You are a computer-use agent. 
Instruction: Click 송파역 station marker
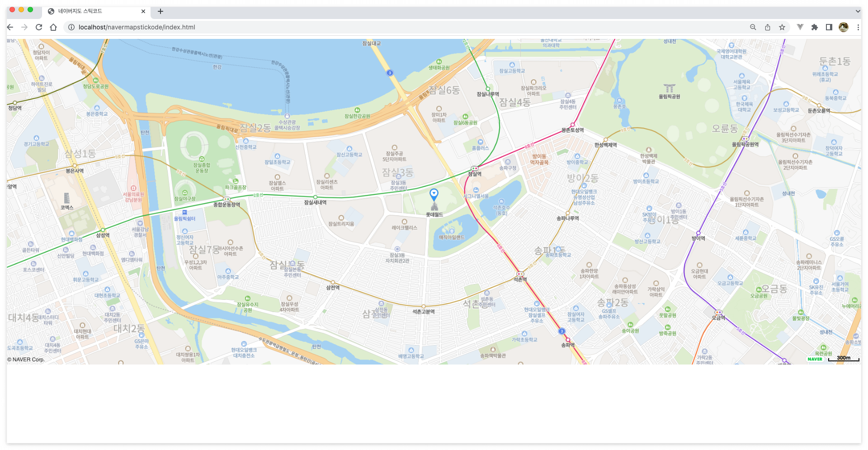(568, 339)
